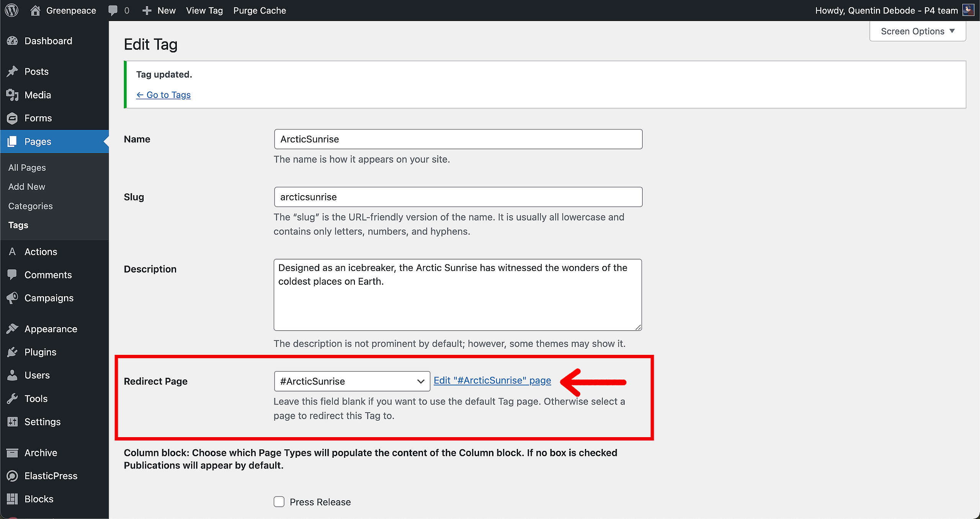This screenshot has width=980, height=519.
Task: Open the Tools menu label
Action: [36, 398]
